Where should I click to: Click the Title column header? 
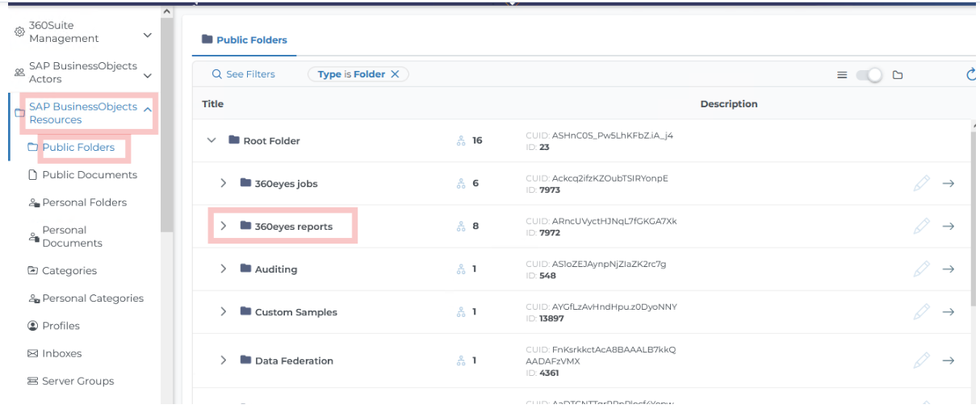pyautogui.click(x=213, y=104)
